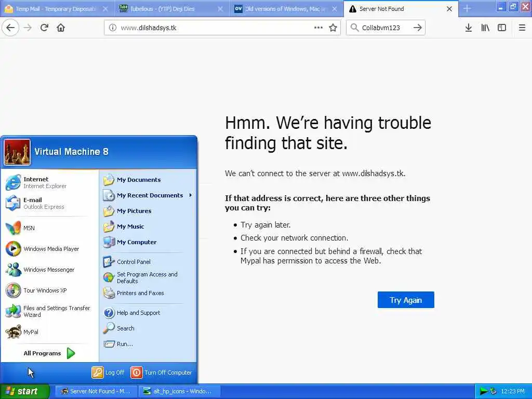This screenshot has height=399, width=532.
Task: Bookmark this page with the star
Action: (x=333, y=28)
